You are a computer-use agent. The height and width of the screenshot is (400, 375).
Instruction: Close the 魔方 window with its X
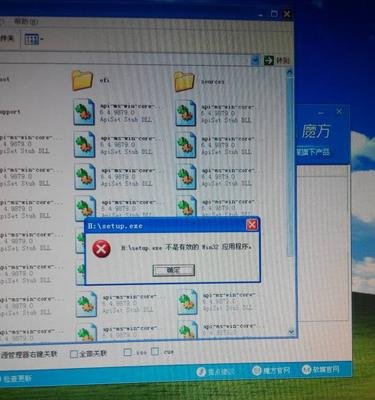[339, 111]
